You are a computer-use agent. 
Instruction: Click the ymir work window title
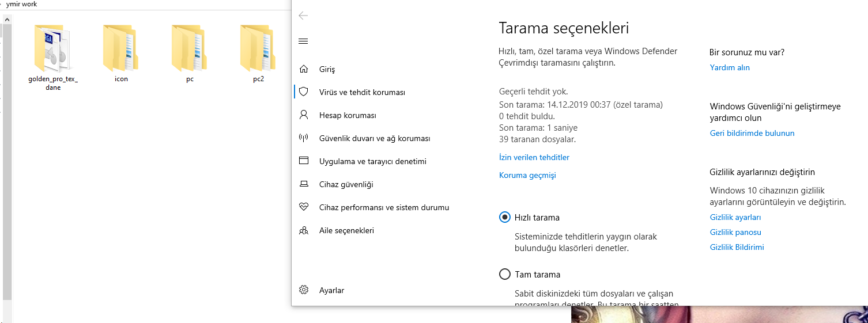click(x=21, y=4)
